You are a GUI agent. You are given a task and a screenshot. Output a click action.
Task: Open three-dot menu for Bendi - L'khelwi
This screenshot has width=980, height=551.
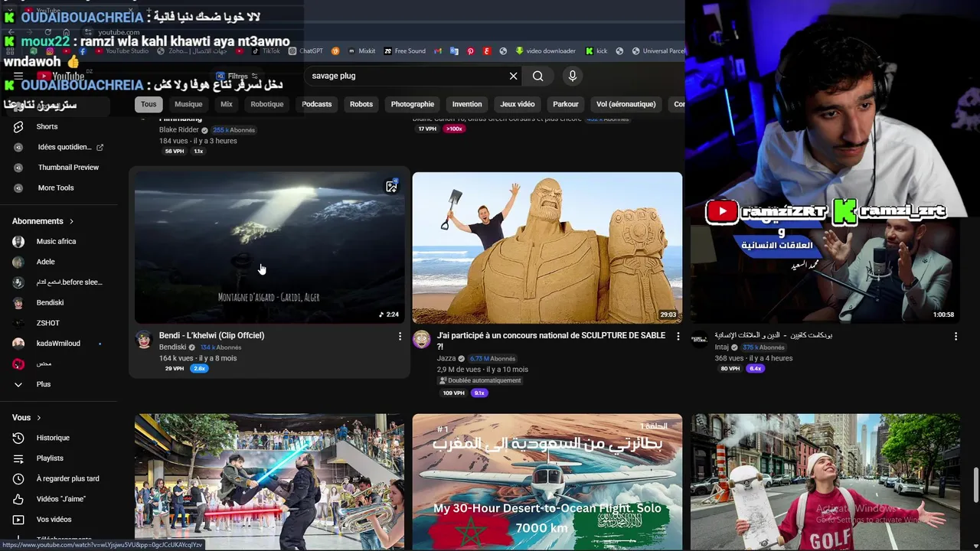click(x=400, y=336)
